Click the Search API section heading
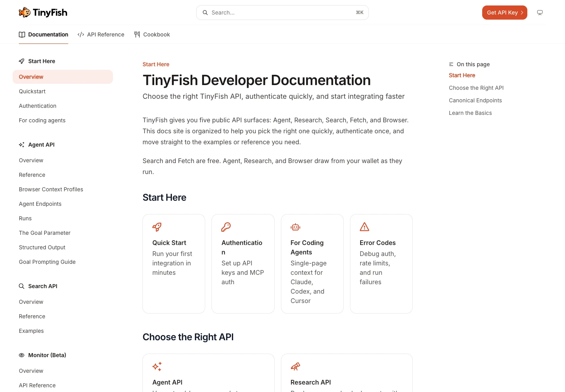The width and height of the screenshot is (565, 392). click(x=43, y=286)
